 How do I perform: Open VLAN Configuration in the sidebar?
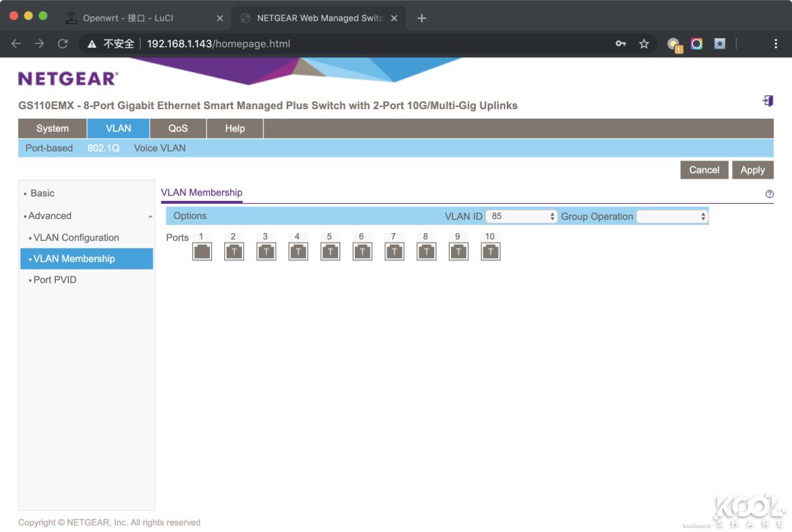pos(76,237)
